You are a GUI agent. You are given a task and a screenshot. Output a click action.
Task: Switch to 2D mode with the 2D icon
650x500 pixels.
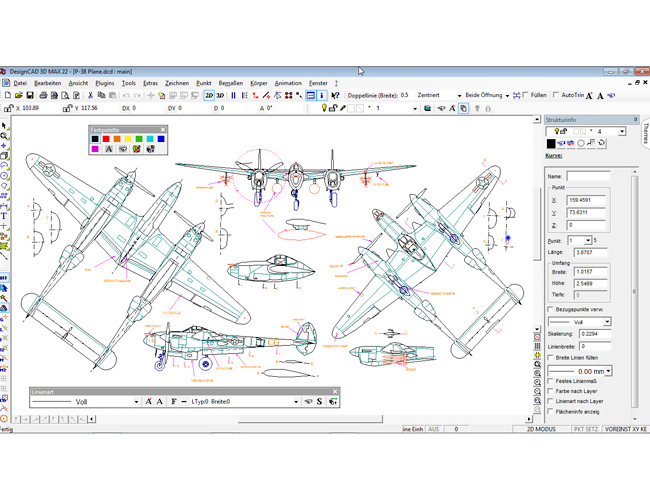tap(209, 95)
